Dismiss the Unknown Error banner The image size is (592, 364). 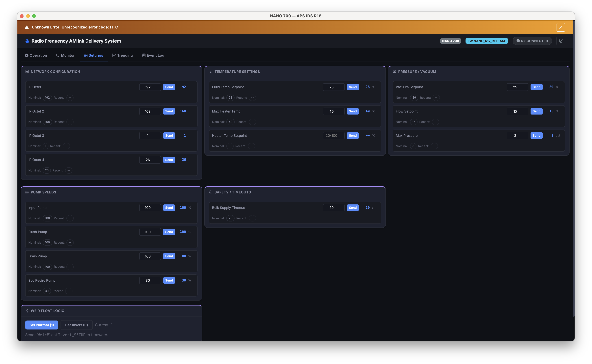pyautogui.click(x=560, y=27)
